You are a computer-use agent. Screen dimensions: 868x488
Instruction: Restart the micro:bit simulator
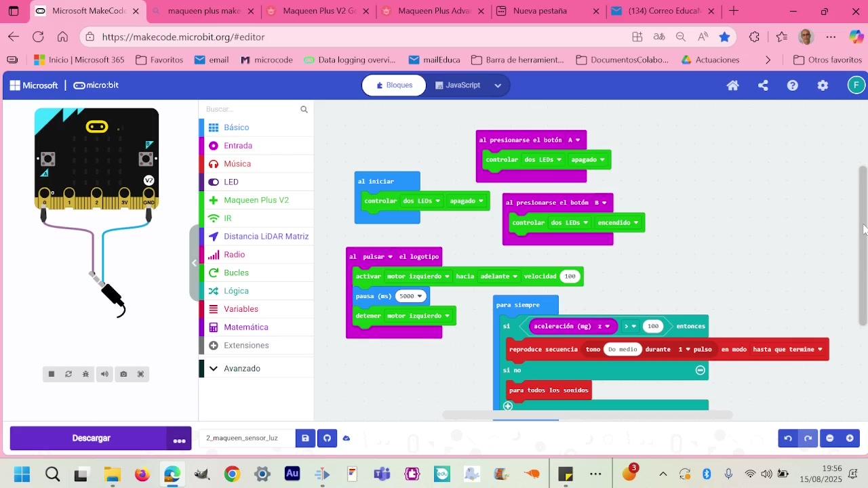pyautogui.click(x=68, y=374)
